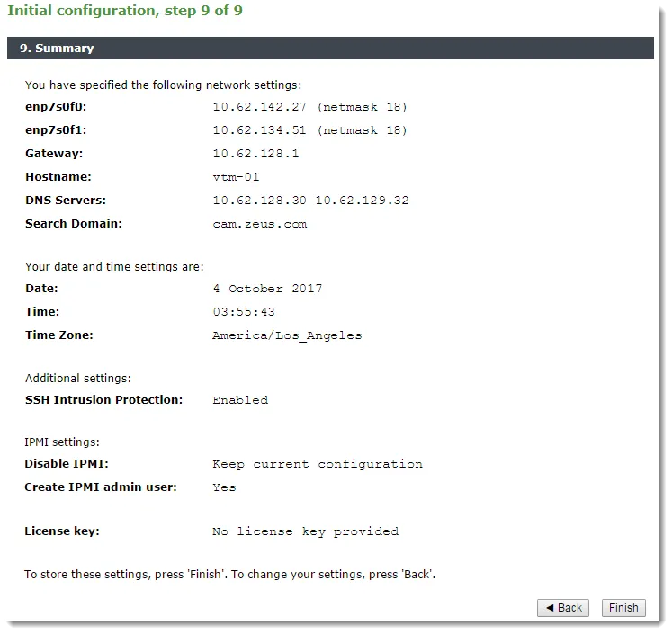Click the hostname value vtm-01
Screen dimensions: 672x634
tap(236, 177)
